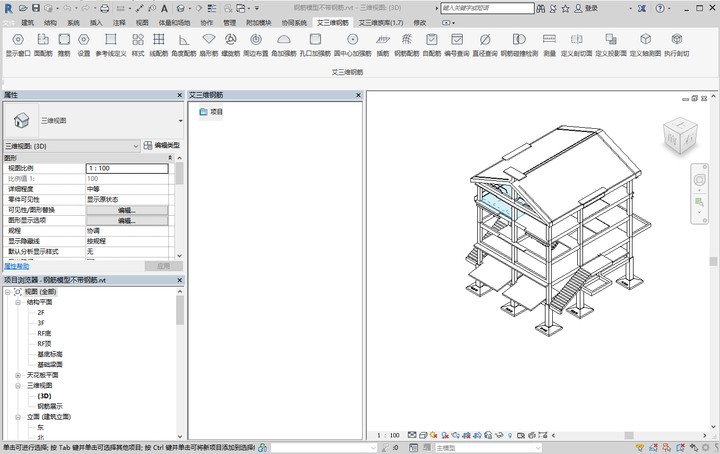This screenshot has width=720, height=454.
Task: Collapse the 三维视图 tree node
Action: click(18, 386)
